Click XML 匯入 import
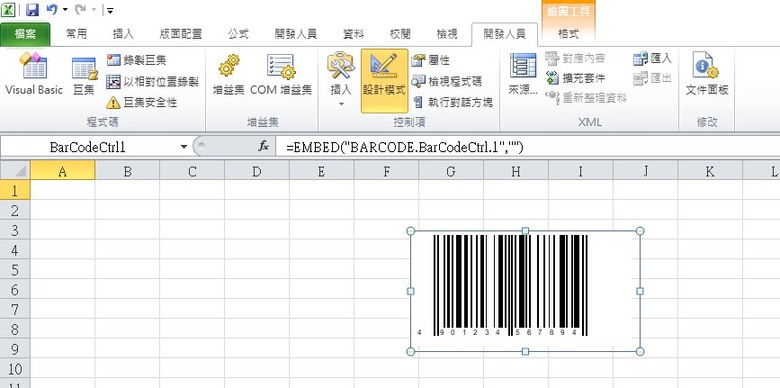 [652, 58]
